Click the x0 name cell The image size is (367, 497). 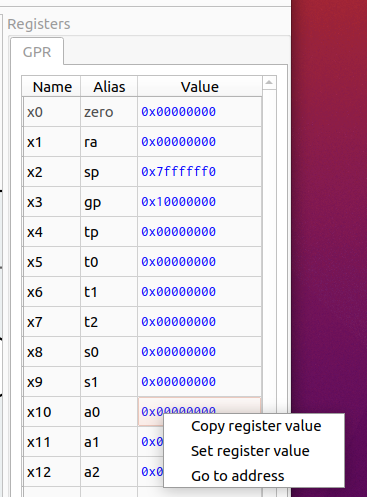point(52,112)
